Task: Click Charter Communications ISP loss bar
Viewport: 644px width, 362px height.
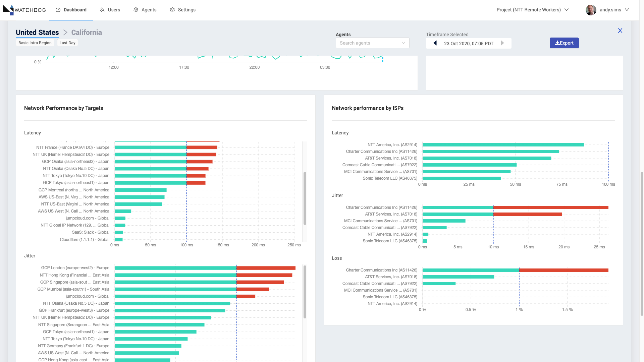Action: [516, 270]
